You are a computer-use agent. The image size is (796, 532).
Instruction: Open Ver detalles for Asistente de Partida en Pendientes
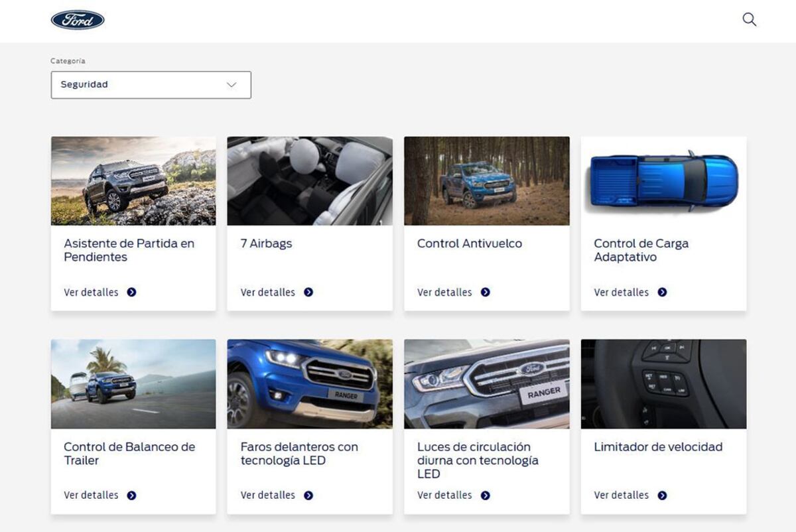91,292
